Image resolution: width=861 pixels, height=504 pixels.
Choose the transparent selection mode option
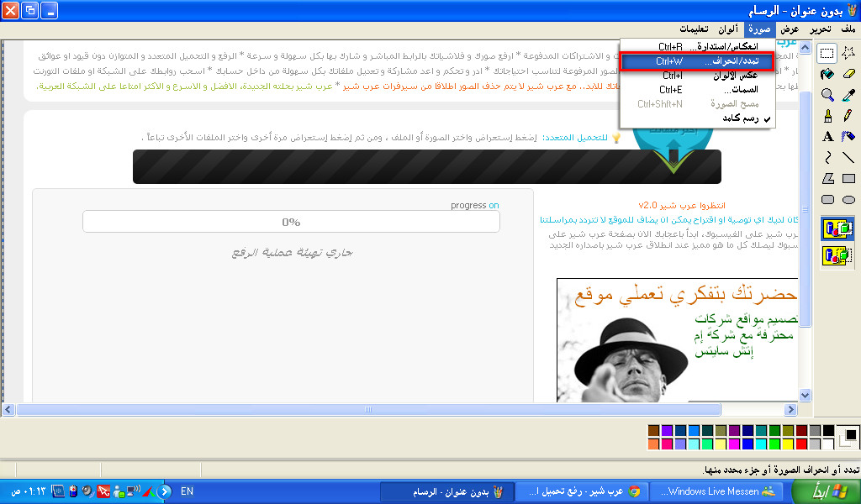pos(837,255)
